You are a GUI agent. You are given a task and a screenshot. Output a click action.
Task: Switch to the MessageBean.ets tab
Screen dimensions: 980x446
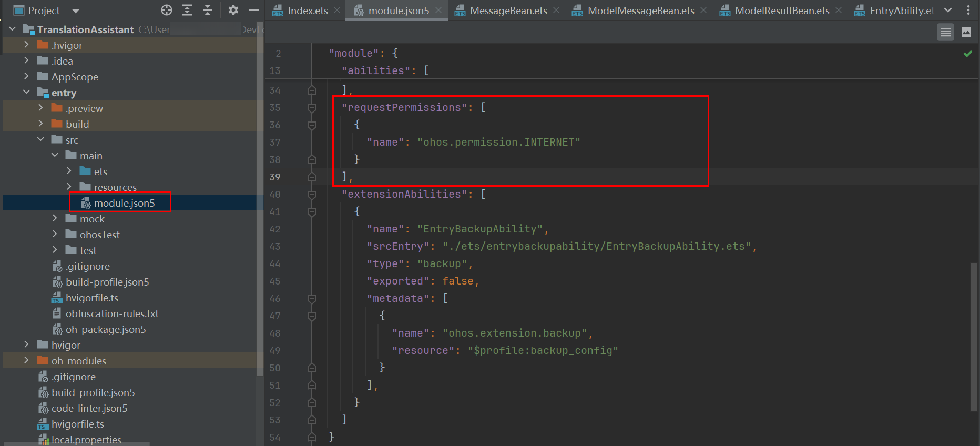point(508,11)
